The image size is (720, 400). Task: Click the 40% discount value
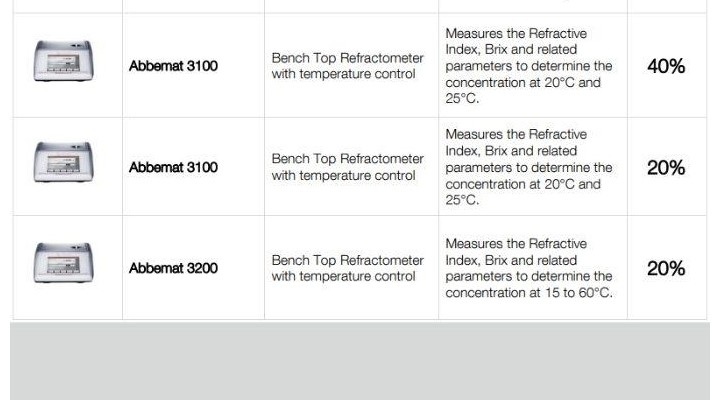point(666,67)
